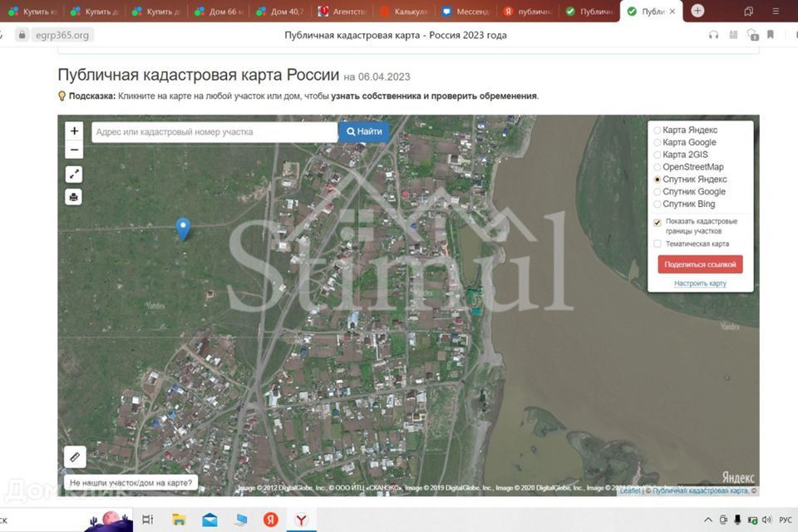The image size is (798, 532).
Task: Uncheck Показать кадастровые границы участков
Action: tap(658, 223)
